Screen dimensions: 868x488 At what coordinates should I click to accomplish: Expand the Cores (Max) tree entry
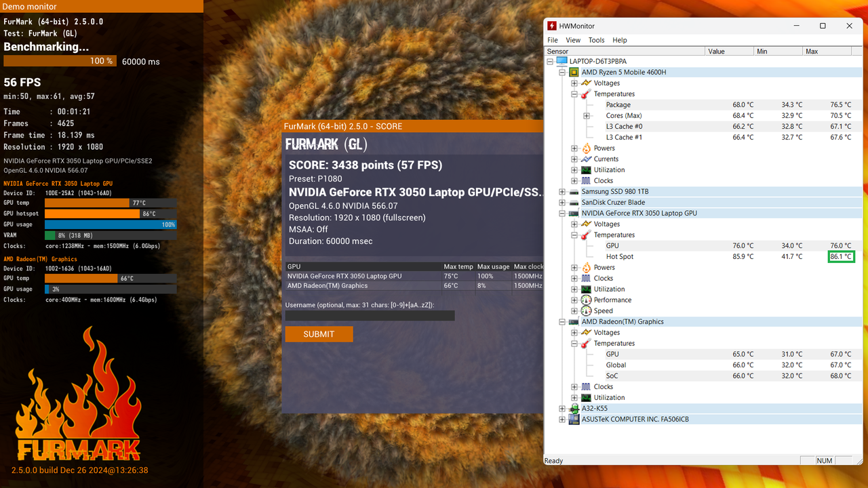point(587,115)
